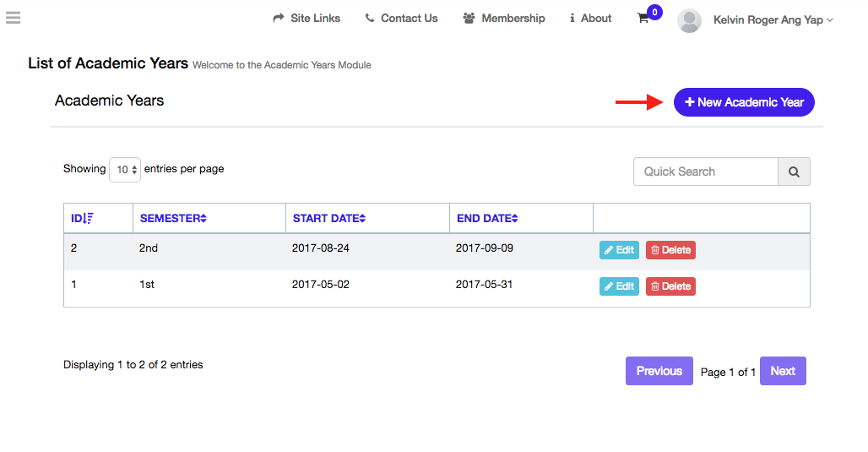Click the Previous page button
The image size is (868, 452).
pos(659,371)
